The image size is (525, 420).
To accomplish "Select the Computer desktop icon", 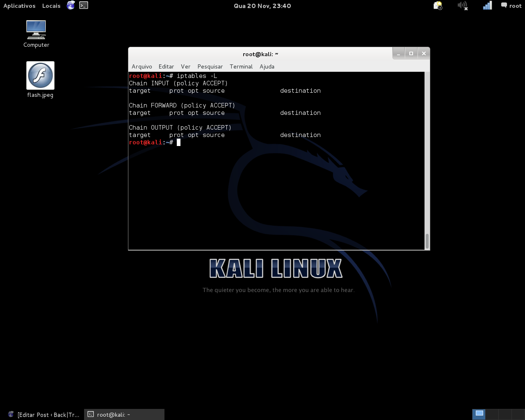I will coord(36,34).
